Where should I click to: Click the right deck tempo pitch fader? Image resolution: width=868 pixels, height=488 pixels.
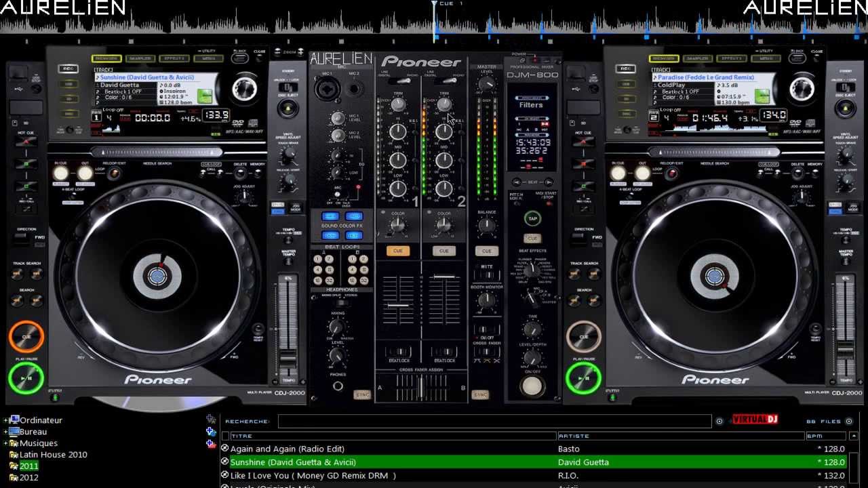pyautogui.click(x=846, y=349)
